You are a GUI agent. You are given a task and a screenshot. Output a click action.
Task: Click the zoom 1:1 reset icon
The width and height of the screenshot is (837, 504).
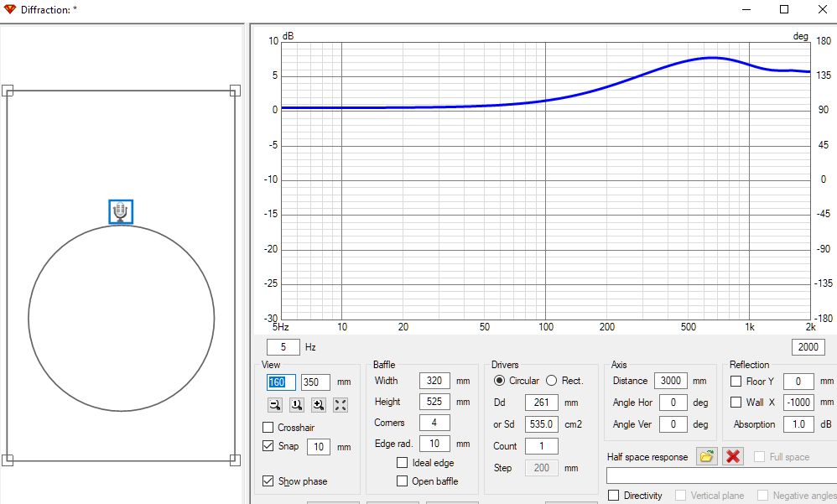pos(297,405)
